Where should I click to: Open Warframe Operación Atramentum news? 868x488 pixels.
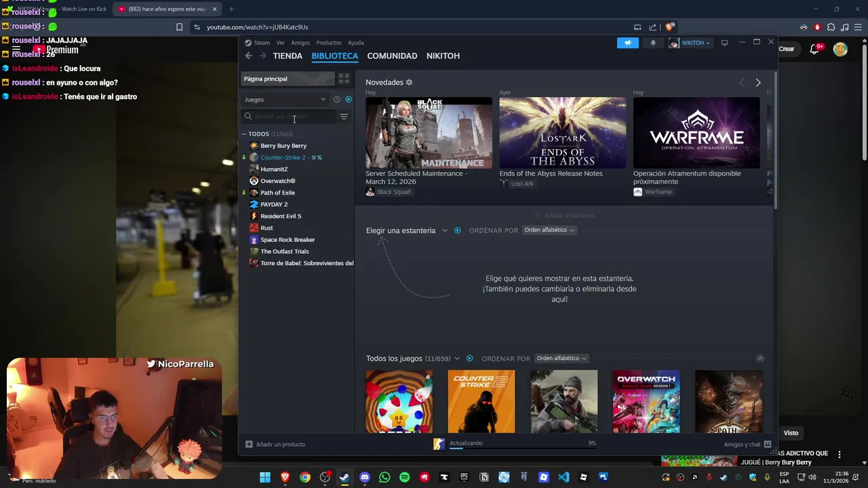[x=696, y=133]
